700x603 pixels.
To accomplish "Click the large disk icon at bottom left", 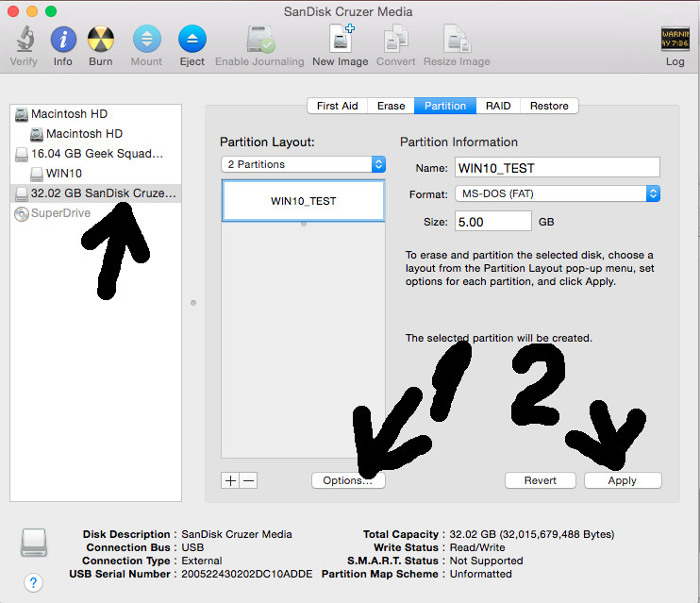I will point(34,543).
